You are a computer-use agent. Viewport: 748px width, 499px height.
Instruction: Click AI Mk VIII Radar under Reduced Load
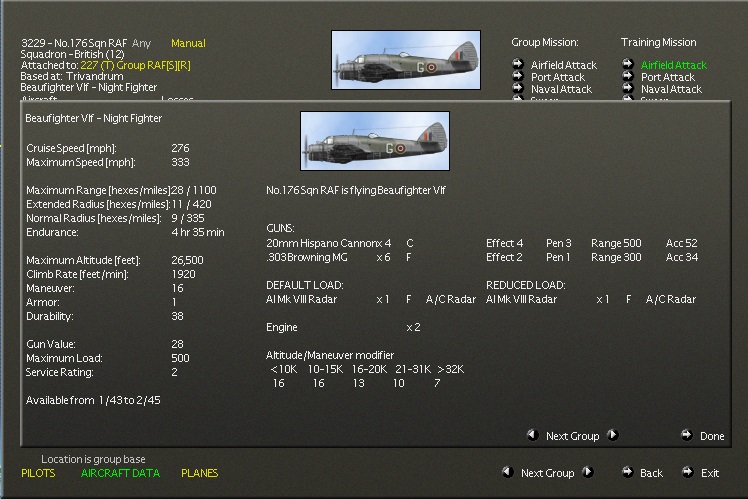tap(521, 299)
